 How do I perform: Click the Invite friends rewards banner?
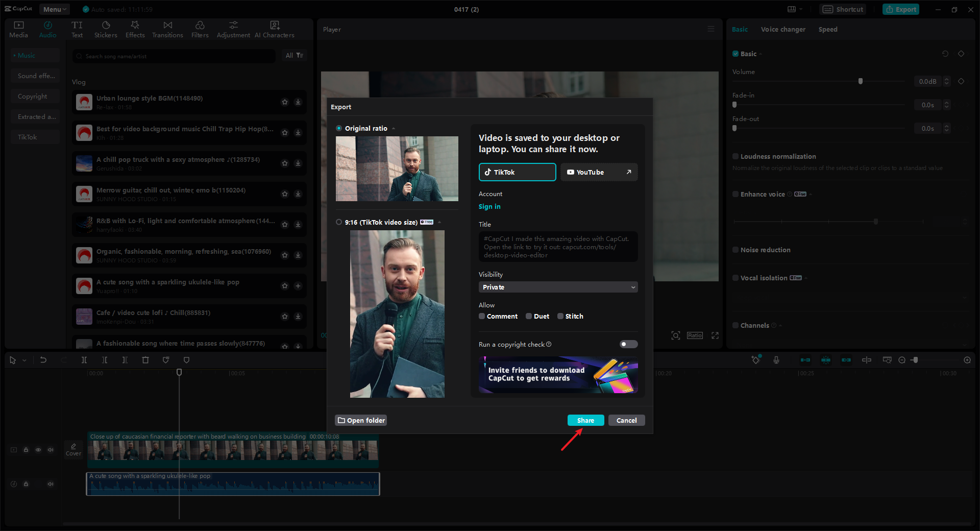[x=558, y=375]
